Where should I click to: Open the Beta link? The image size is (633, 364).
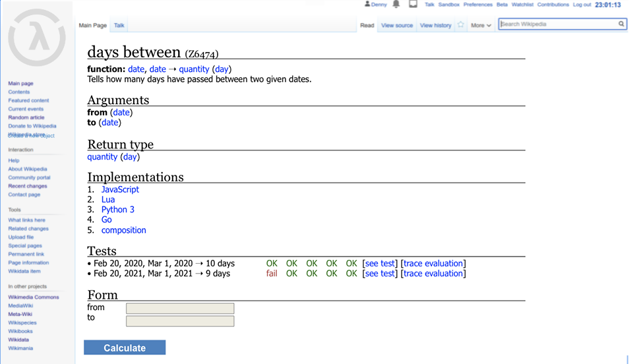click(x=502, y=5)
